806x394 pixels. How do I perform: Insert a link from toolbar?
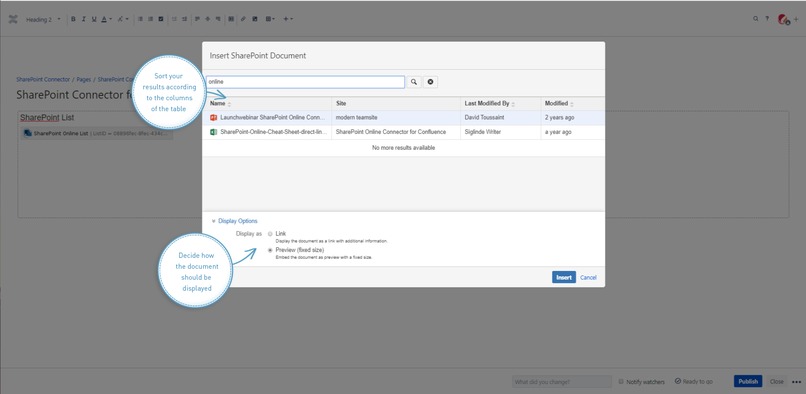point(243,19)
